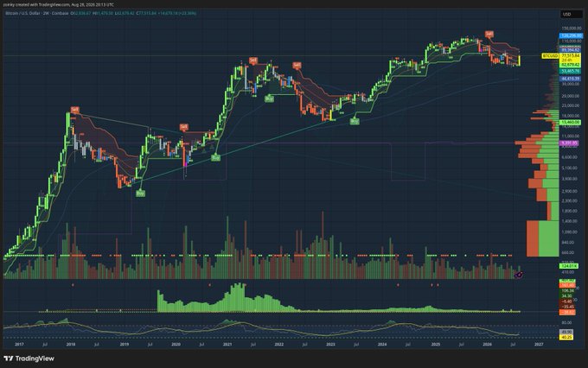Screen dimensions: 588x368
Task: Click the 150,000.00 price axis label
Action: [x=572, y=29]
